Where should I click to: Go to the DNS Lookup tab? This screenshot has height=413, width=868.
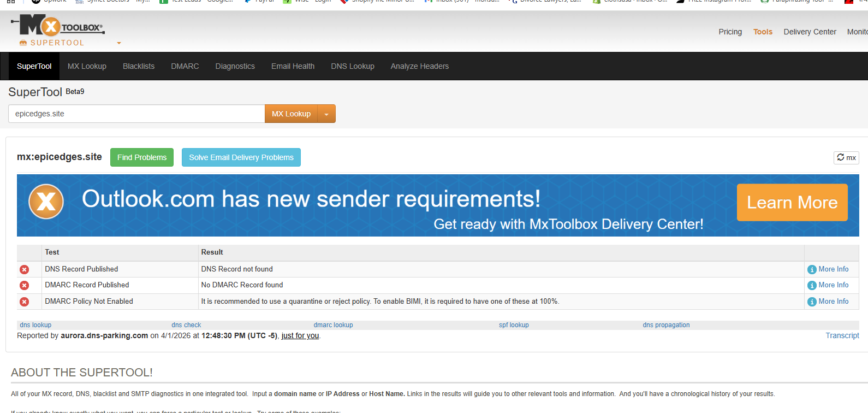point(353,66)
